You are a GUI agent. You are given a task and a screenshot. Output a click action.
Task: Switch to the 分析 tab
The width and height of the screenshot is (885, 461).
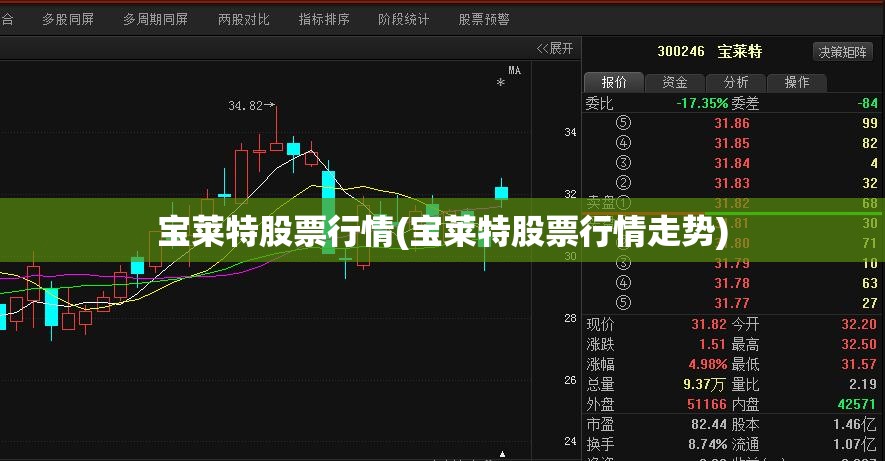point(735,82)
